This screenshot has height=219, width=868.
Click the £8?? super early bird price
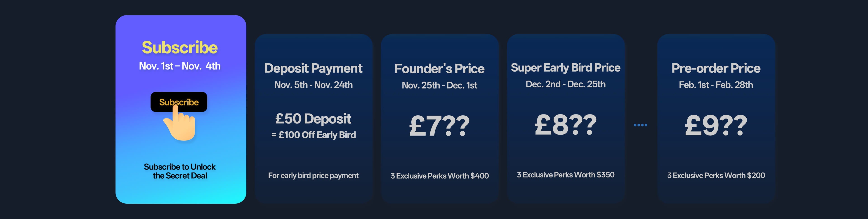pyautogui.click(x=565, y=125)
